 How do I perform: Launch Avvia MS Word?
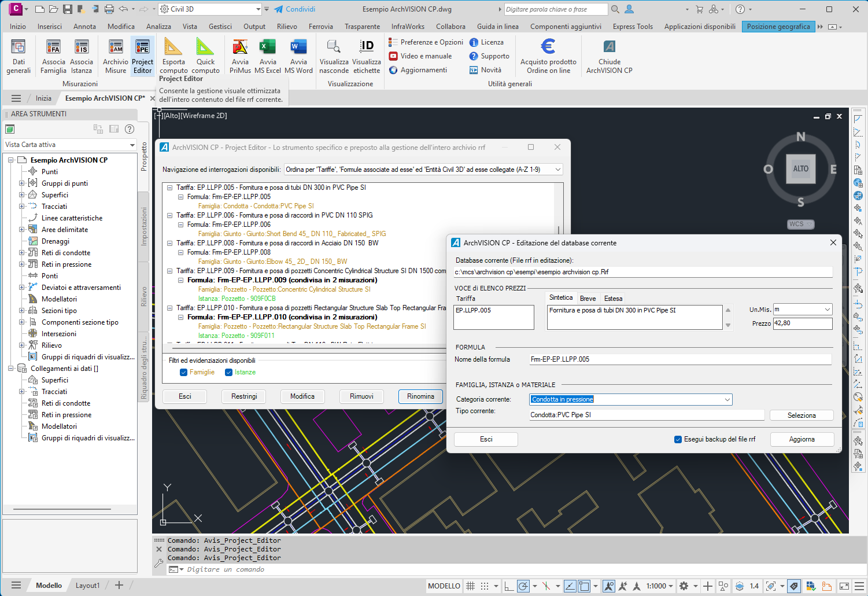tap(298, 56)
